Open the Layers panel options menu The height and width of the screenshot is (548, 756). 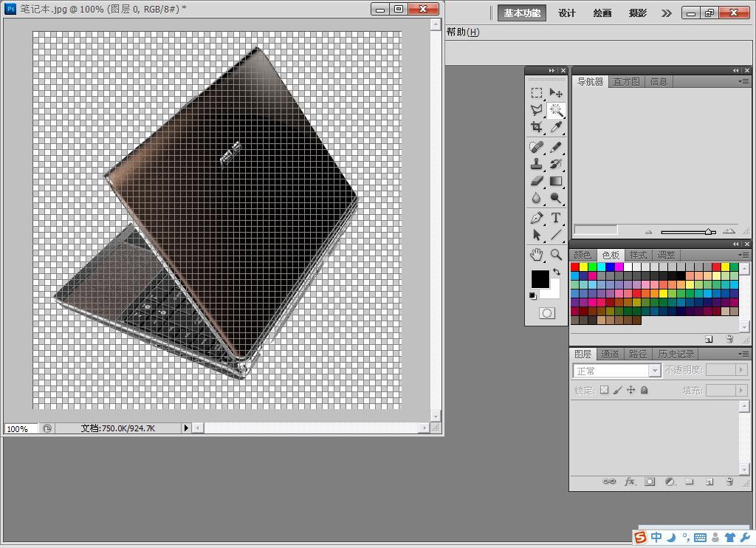[x=743, y=354]
